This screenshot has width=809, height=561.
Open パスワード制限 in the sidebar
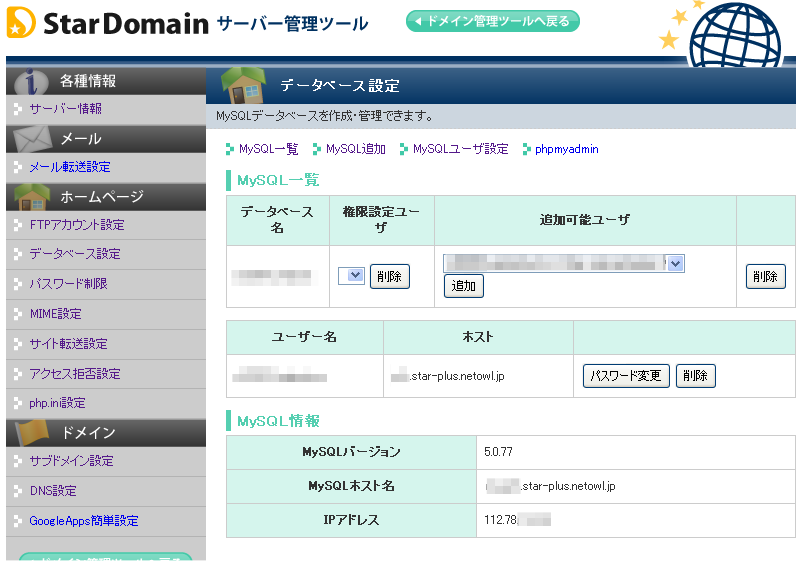(68, 284)
